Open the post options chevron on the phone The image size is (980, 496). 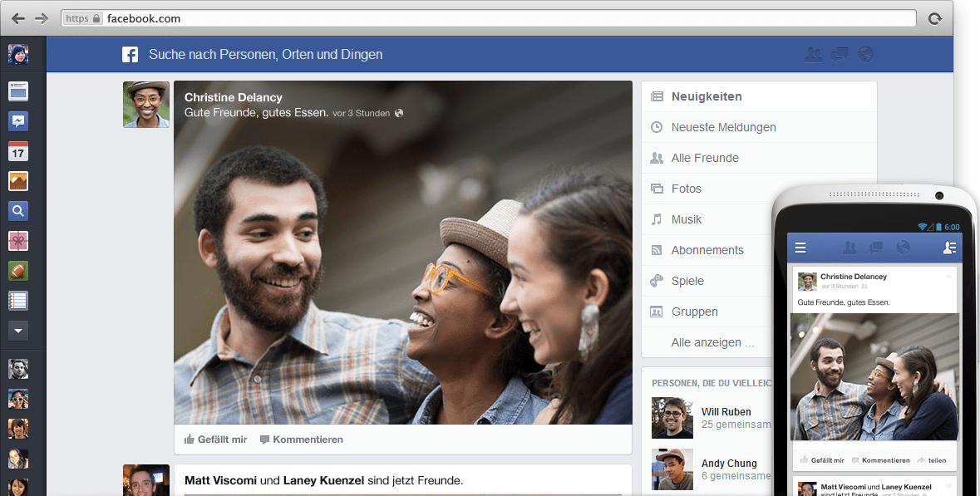948,276
